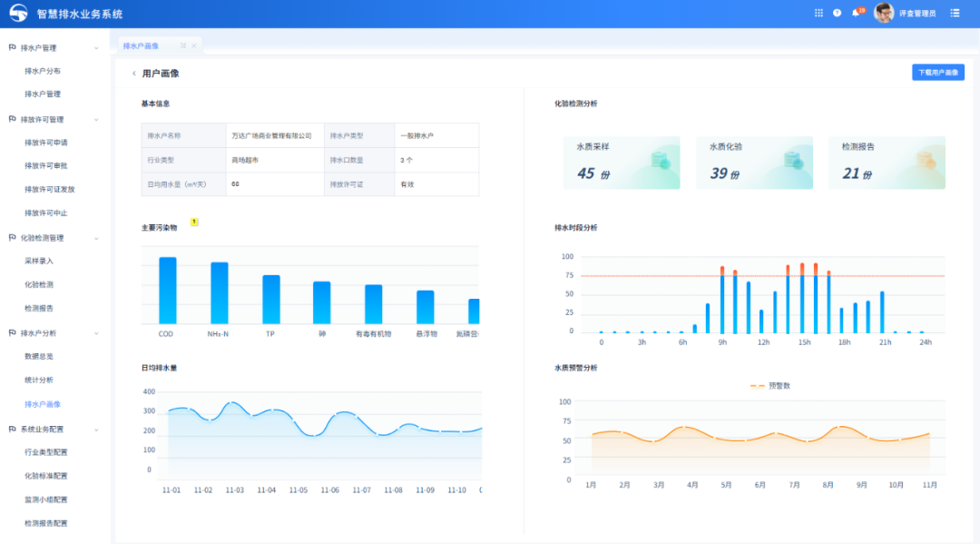Open the 水质采样 45 份 card
980x544 pixels.
[622, 163]
